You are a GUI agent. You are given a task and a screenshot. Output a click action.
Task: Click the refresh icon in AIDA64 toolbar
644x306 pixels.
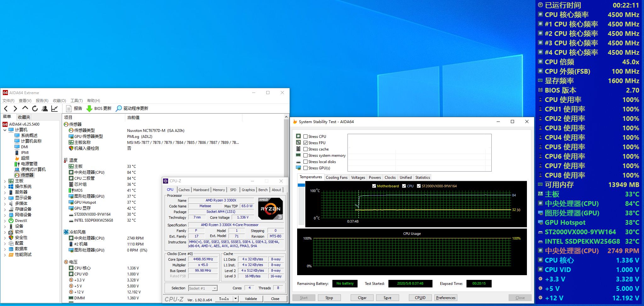point(35,108)
